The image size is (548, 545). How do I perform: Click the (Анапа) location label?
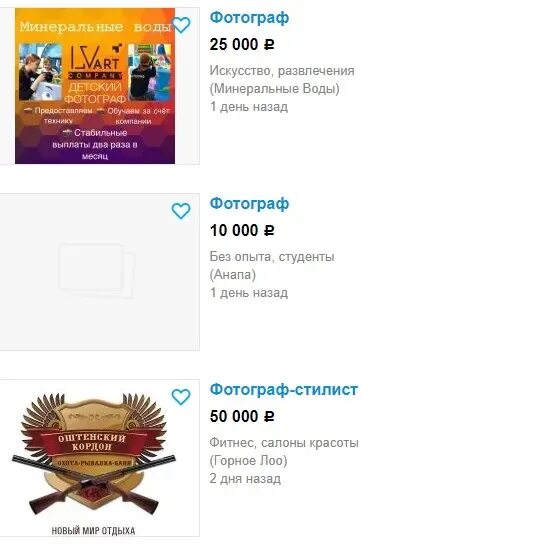pyautogui.click(x=233, y=274)
